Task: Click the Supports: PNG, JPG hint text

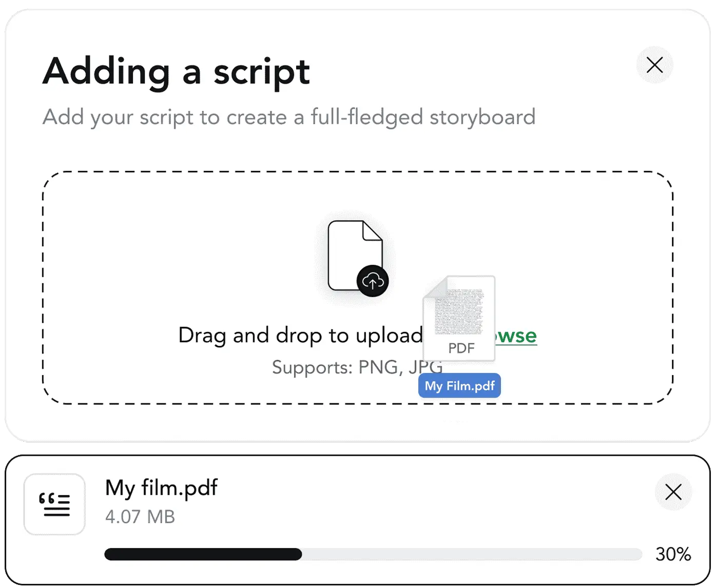Action: pos(358,367)
